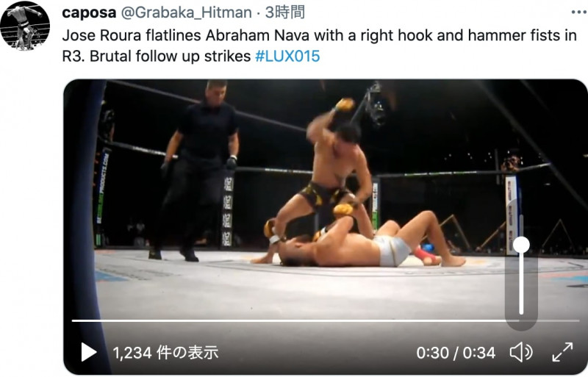Click the tweet text about Jose Roura
This screenshot has height=377, width=588.
coord(319,46)
